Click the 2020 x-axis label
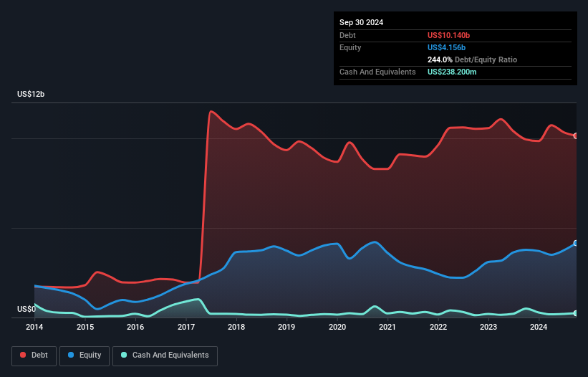 pyautogui.click(x=337, y=327)
